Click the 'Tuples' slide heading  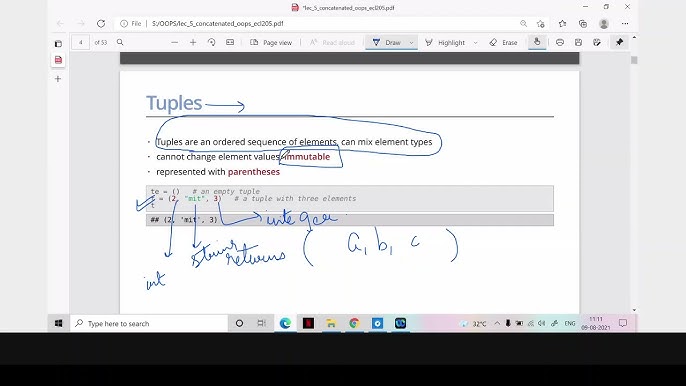(174, 103)
